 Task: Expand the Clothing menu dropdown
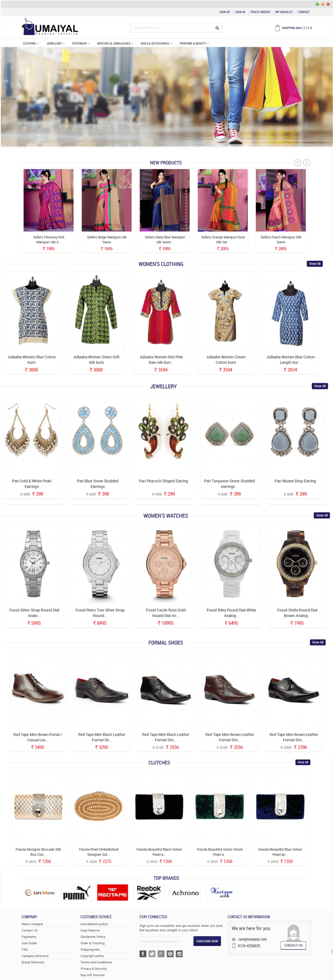[31, 43]
